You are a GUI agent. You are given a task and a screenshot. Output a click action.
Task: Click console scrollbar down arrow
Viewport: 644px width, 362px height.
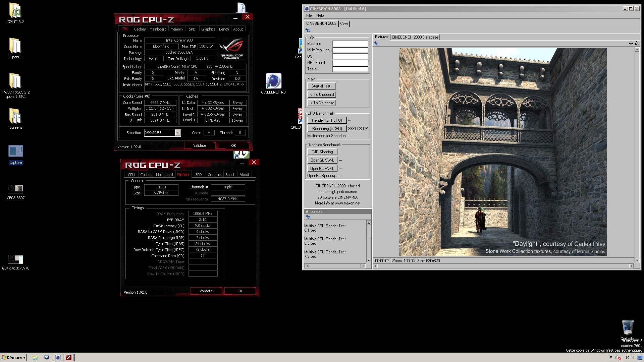click(369, 260)
